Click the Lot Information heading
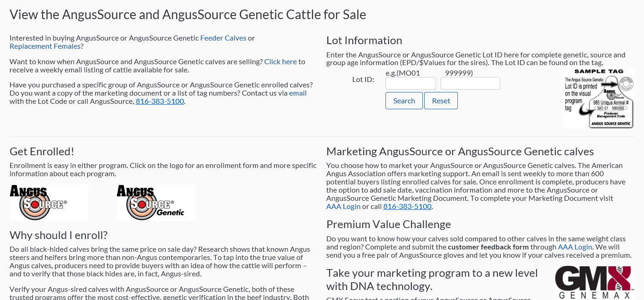The width and height of the screenshot is (644, 300). click(364, 41)
